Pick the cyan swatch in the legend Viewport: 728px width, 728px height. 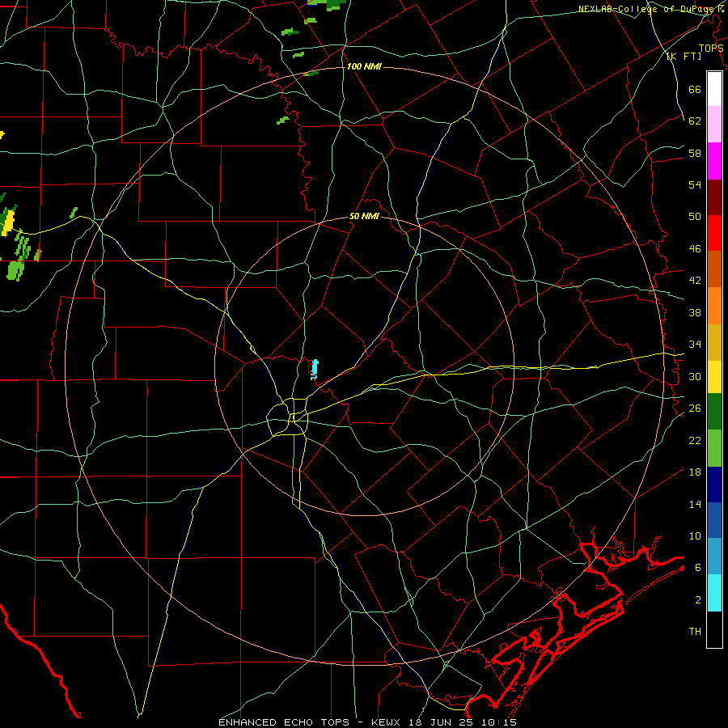(714, 593)
